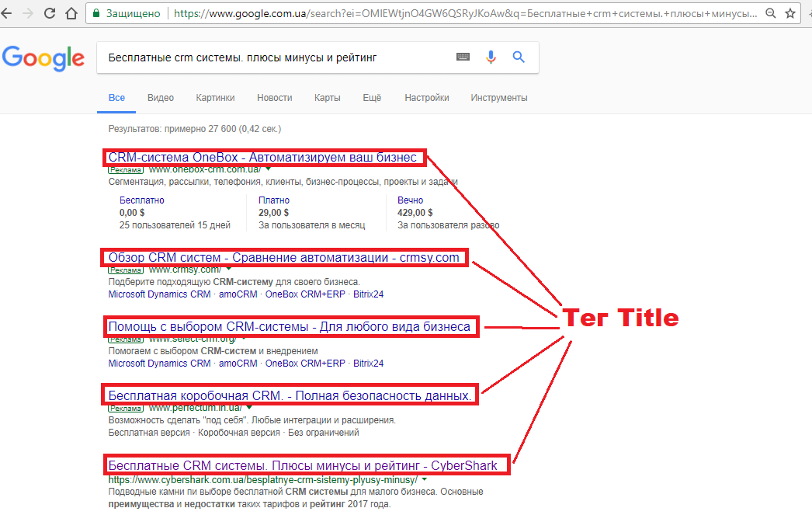Switch to the Картинки tab
The height and width of the screenshot is (515, 812).
[216, 97]
